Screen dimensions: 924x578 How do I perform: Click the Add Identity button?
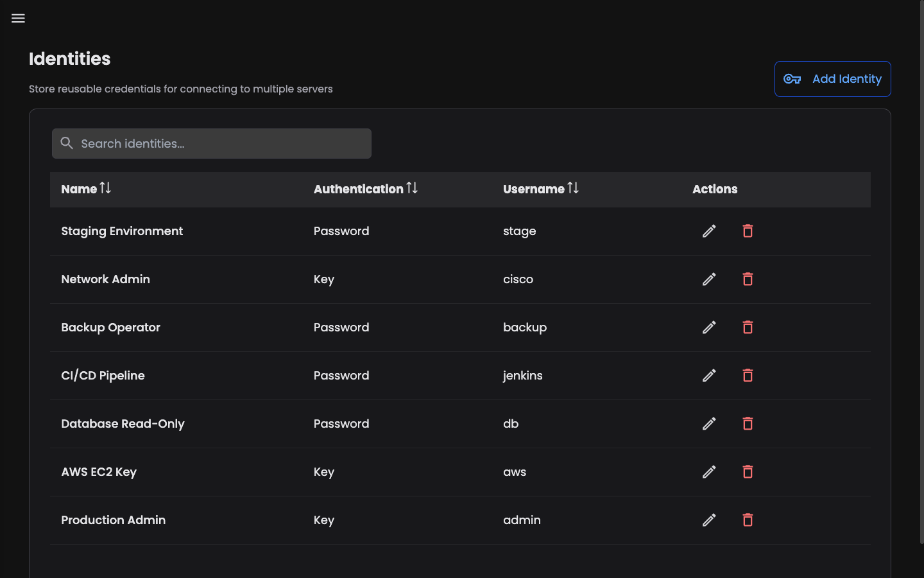832,78
